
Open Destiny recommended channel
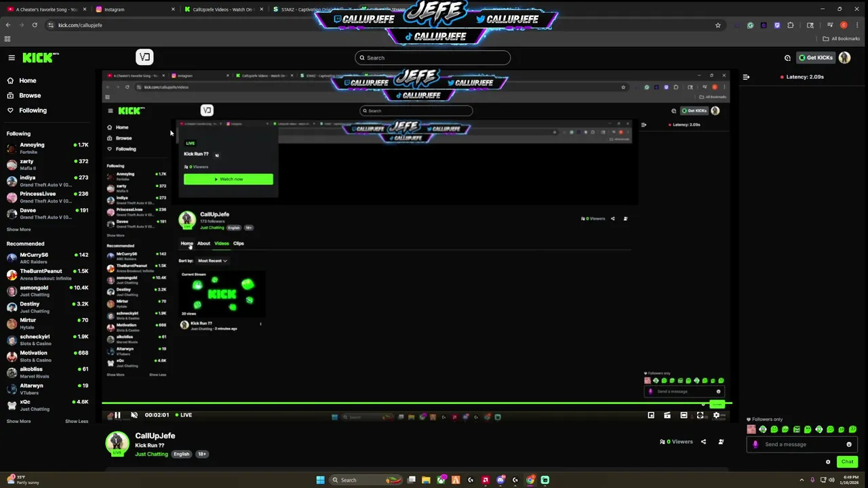[47, 306]
